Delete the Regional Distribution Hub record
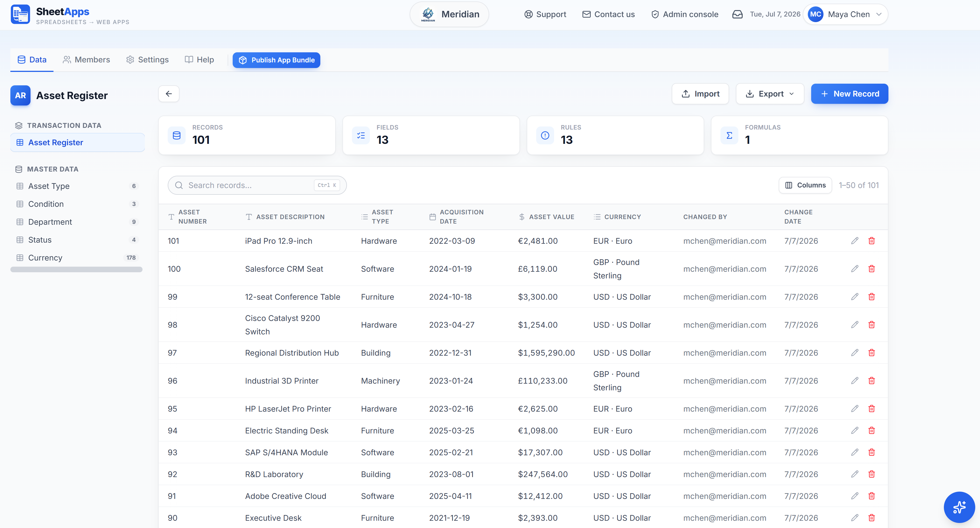 coord(872,353)
